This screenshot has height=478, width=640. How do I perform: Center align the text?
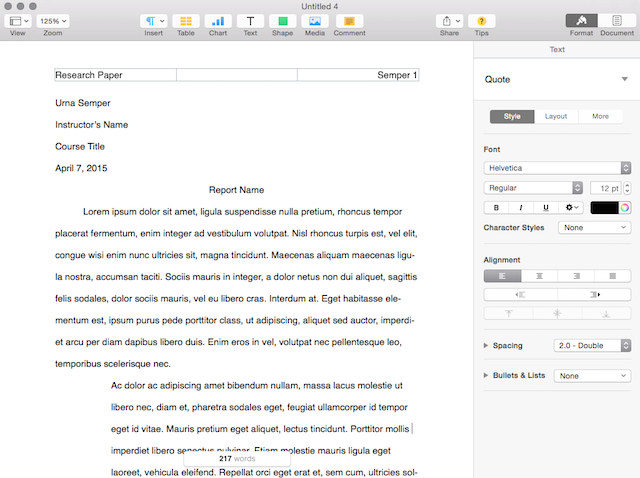click(539, 276)
